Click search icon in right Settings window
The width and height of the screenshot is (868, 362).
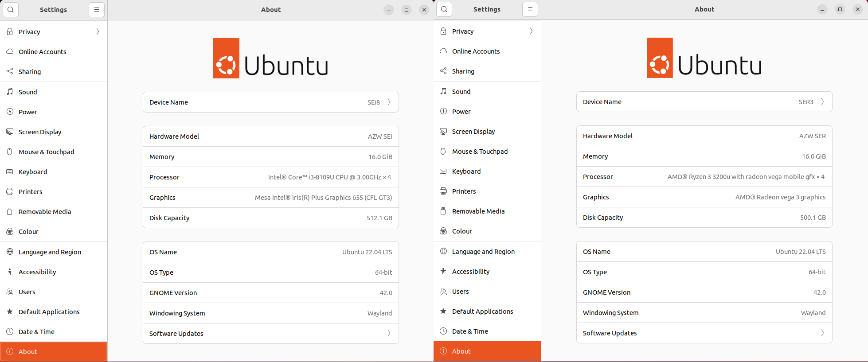(444, 9)
